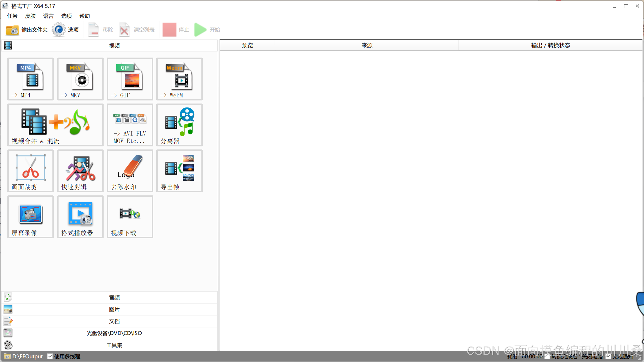Open the 导出帧 frame export tool
Viewport: 644px width, 362px height.
coord(179,171)
